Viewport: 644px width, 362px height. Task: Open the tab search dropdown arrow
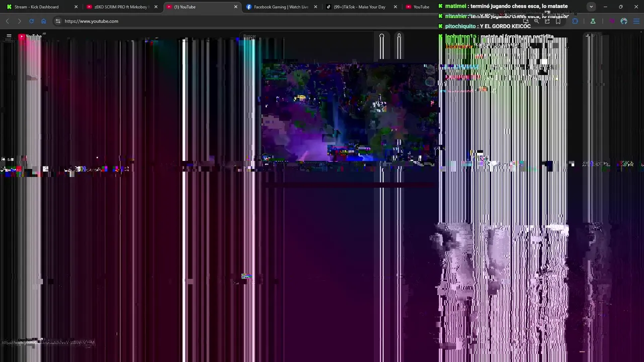point(591,7)
